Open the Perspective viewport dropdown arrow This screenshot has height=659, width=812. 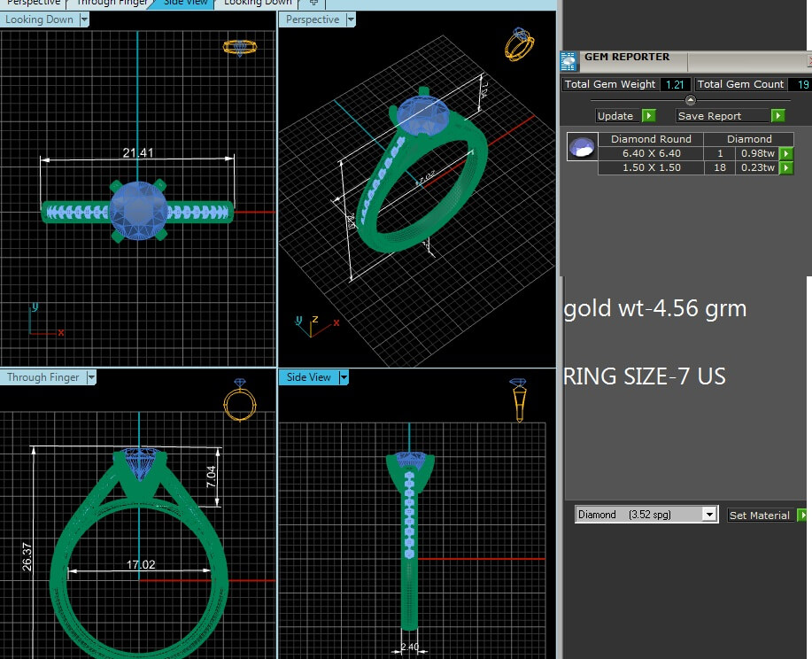[351, 19]
